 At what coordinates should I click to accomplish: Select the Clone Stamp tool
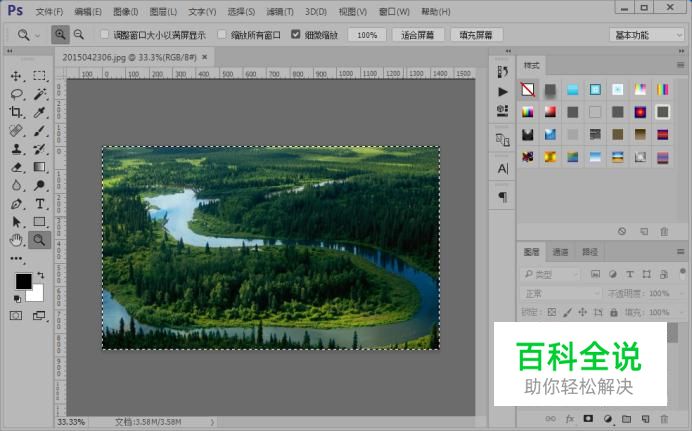pos(16,149)
